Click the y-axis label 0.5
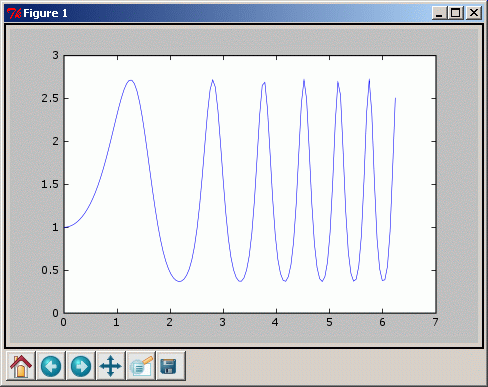The width and height of the screenshot is (488, 387). [50, 270]
